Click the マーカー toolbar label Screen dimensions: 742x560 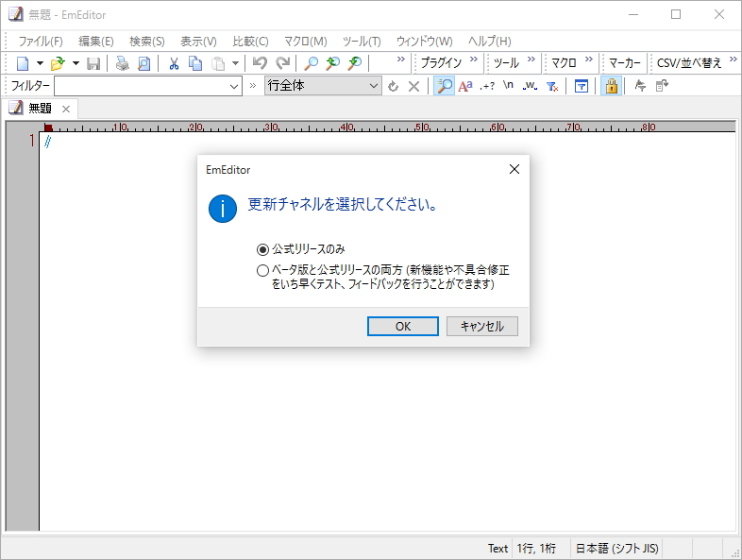tap(625, 63)
